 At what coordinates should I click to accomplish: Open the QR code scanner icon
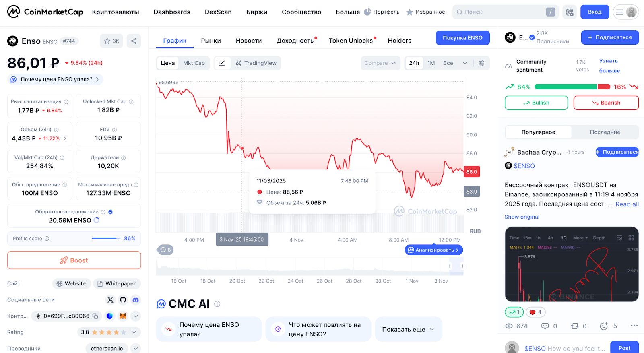click(569, 12)
